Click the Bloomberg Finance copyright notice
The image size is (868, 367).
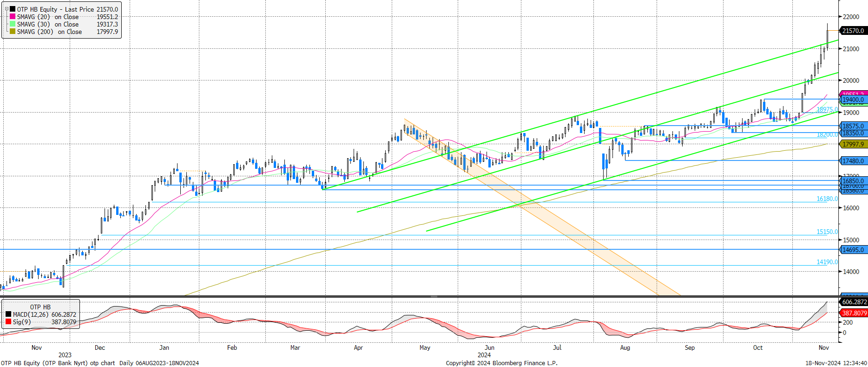click(x=502, y=363)
